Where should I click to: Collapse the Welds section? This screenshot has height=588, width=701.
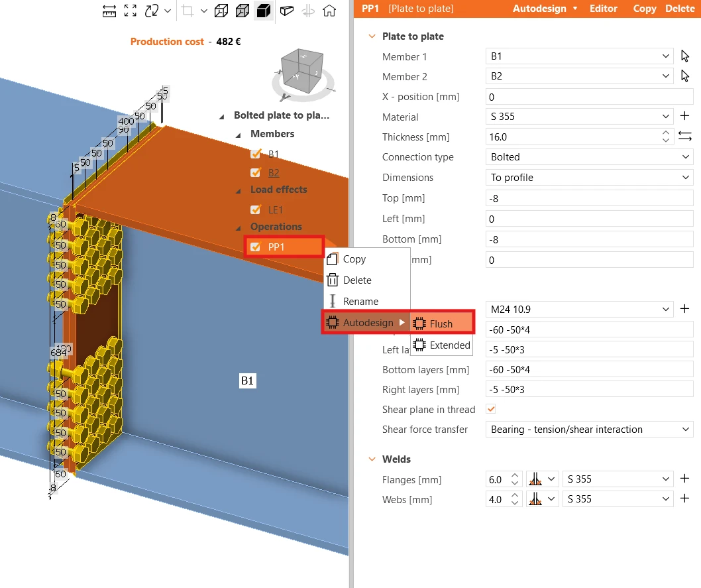click(x=372, y=459)
